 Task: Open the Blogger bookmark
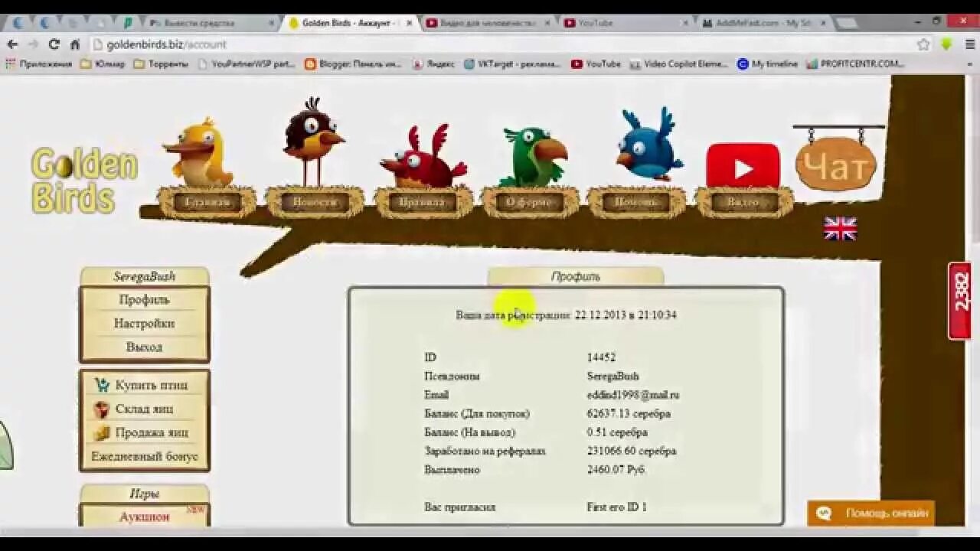click(353, 64)
